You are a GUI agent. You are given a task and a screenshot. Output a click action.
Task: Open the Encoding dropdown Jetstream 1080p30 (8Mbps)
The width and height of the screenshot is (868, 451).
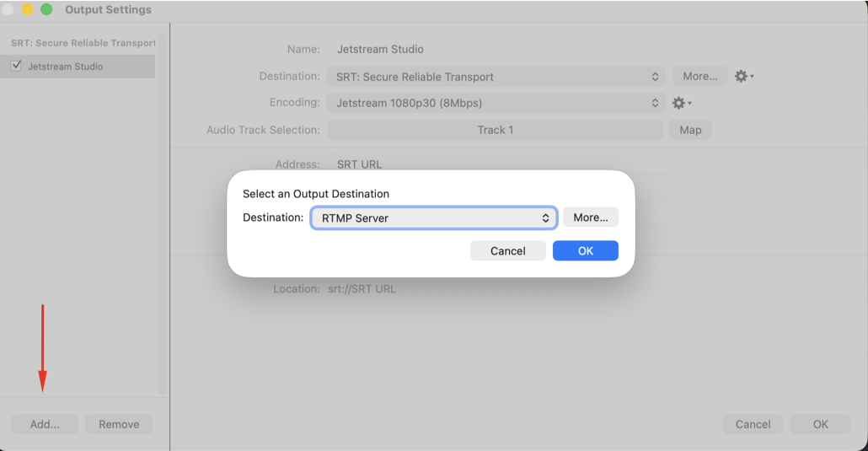tap(496, 103)
